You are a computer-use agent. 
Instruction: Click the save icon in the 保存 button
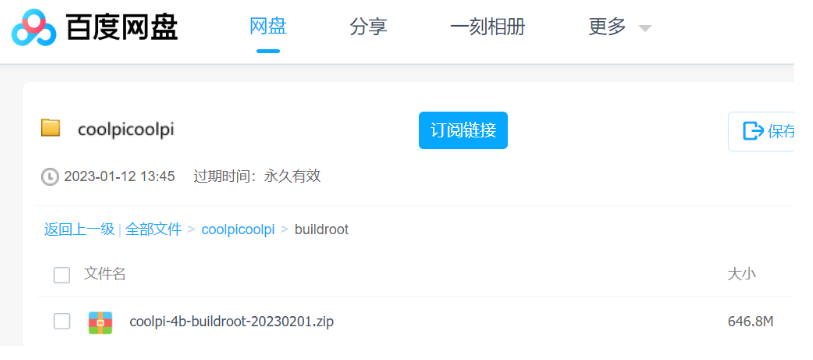coord(753,131)
